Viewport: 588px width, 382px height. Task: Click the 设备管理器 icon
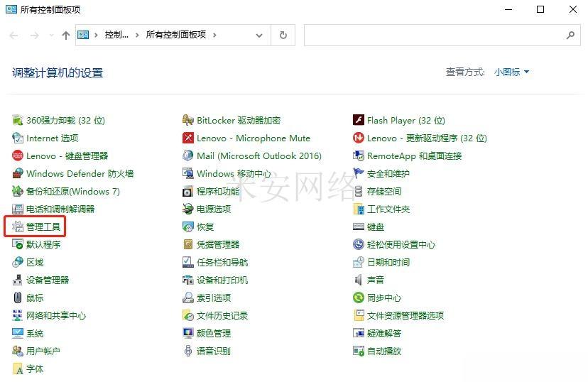(x=18, y=280)
